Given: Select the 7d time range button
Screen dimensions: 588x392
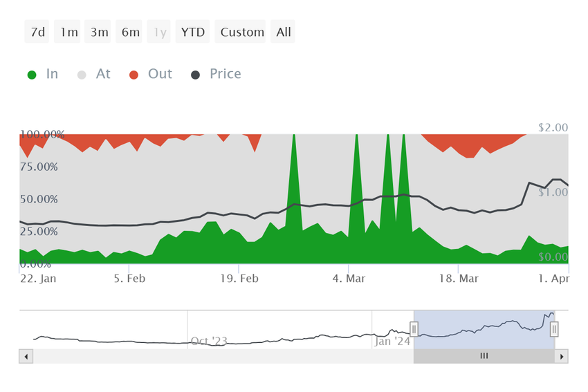Looking at the screenshot, I should click(x=37, y=32).
